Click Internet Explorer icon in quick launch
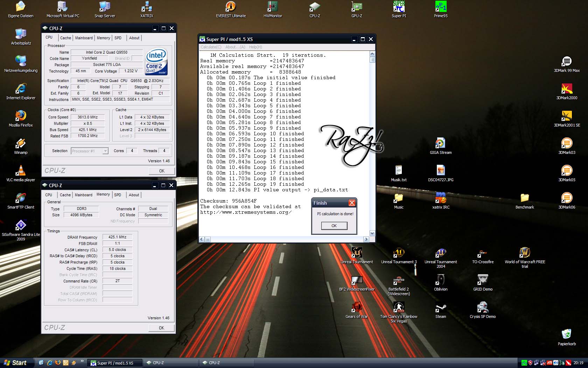This screenshot has height=368, width=588. click(50, 363)
